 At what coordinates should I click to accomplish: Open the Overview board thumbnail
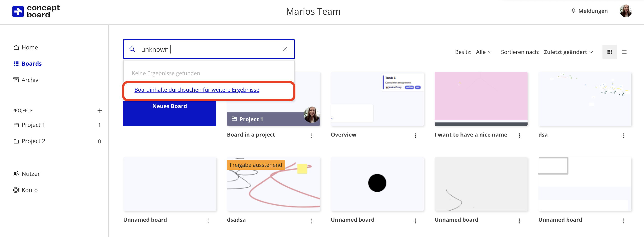(377, 99)
